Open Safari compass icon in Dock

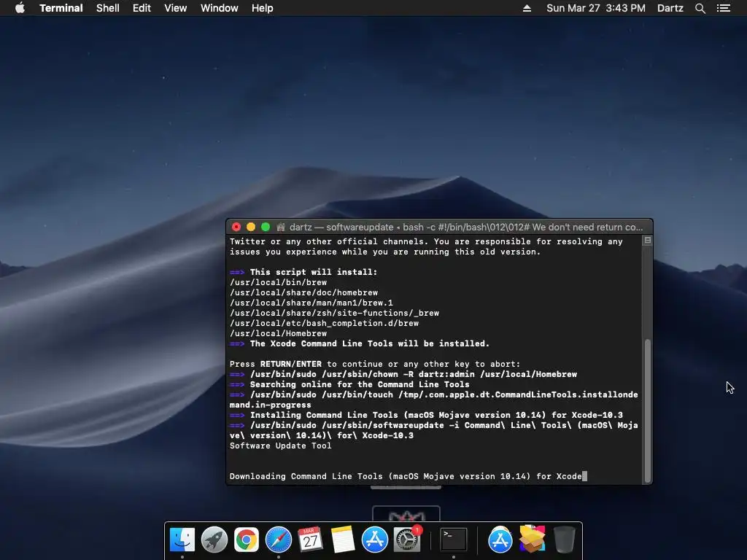pyautogui.click(x=278, y=540)
